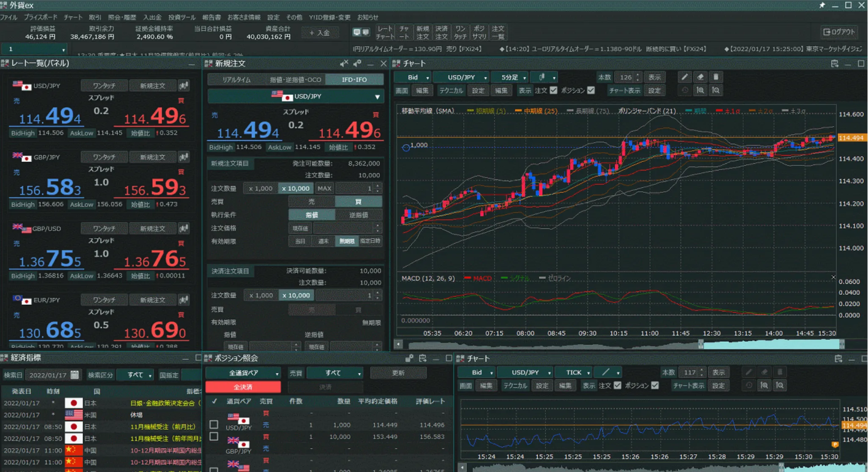Open 全通貨ペア dropdown in position panel
The image size is (868, 472).
click(x=243, y=373)
